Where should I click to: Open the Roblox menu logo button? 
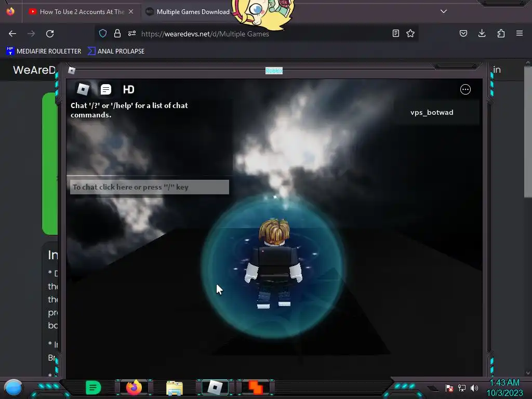(83, 89)
